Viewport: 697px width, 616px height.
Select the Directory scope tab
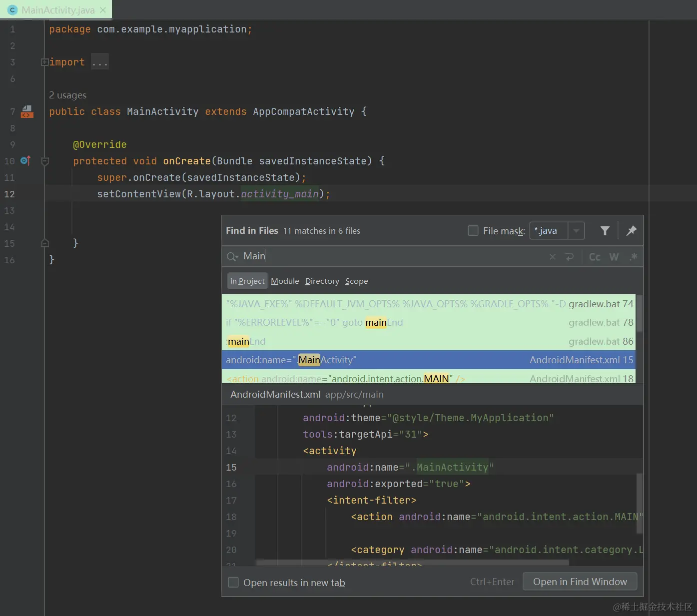(322, 281)
